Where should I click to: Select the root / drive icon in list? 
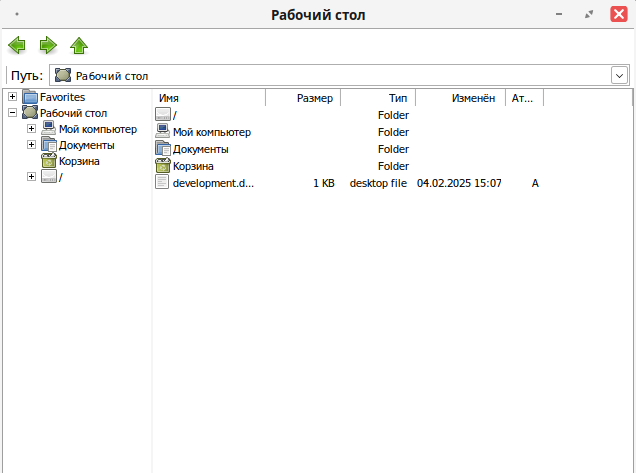163,115
